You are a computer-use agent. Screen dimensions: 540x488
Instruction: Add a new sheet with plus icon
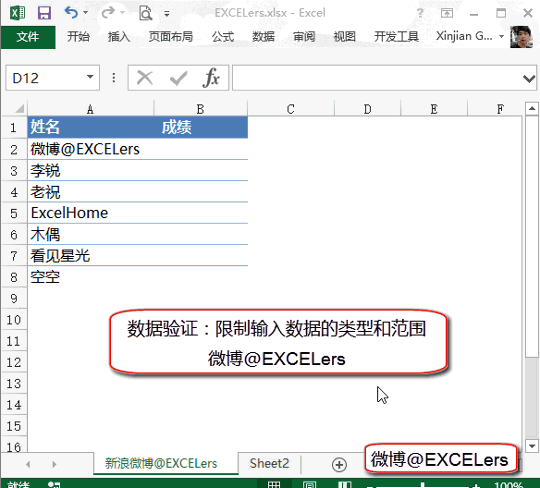339,464
